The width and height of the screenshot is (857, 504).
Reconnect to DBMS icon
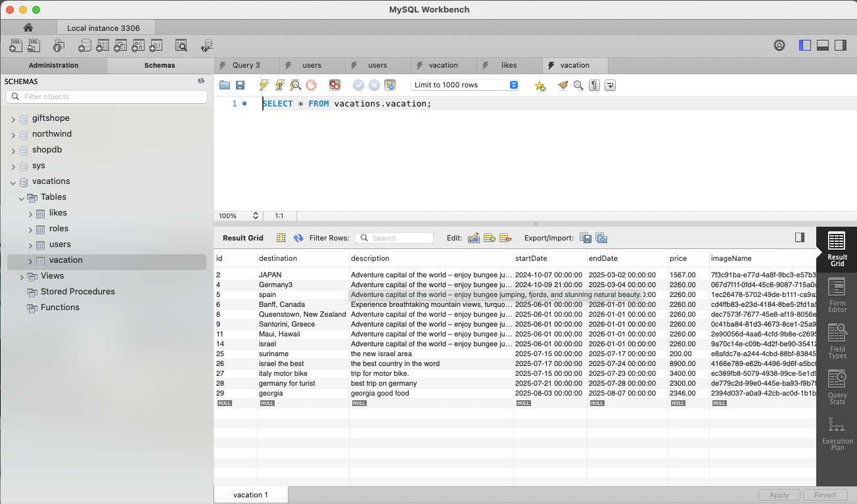click(206, 45)
